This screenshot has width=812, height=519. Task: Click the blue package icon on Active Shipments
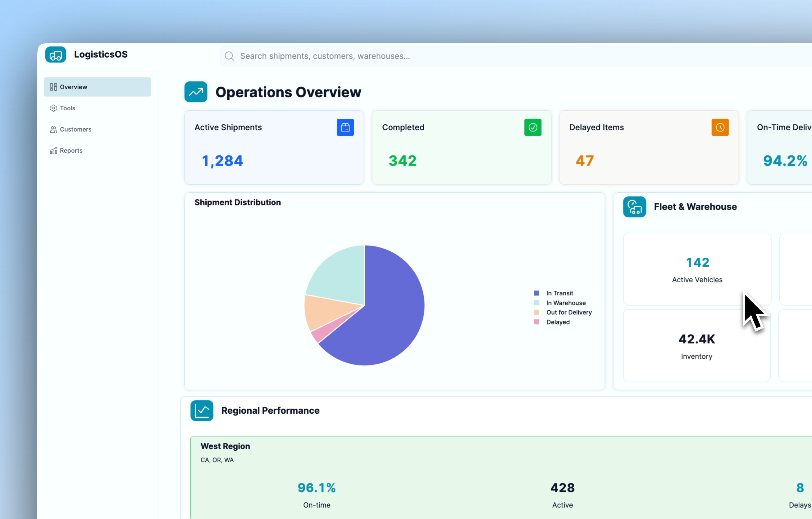(345, 127)
